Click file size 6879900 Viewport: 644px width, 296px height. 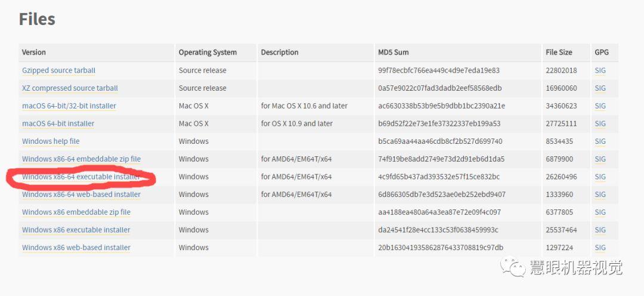pos(559,159)
